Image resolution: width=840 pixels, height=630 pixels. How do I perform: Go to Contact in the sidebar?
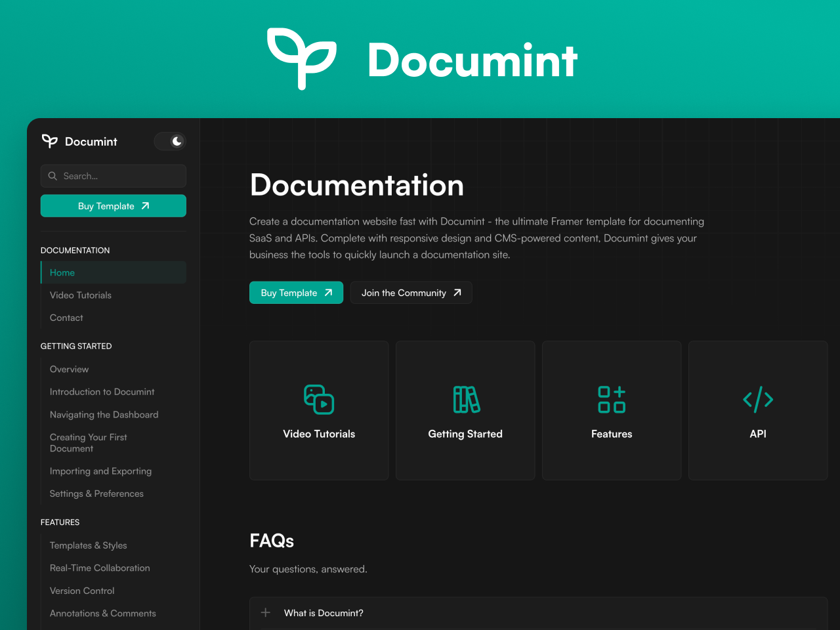point(66,318)
